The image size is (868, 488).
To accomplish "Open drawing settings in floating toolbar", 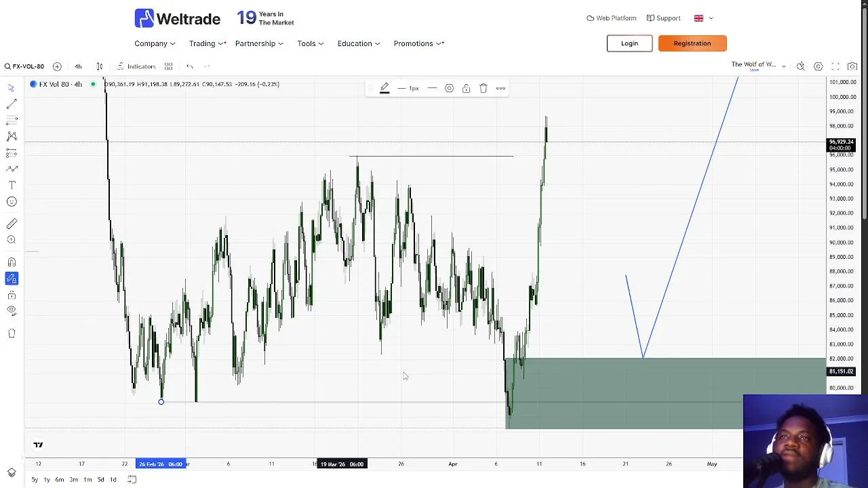I will (x=449, y=88).
